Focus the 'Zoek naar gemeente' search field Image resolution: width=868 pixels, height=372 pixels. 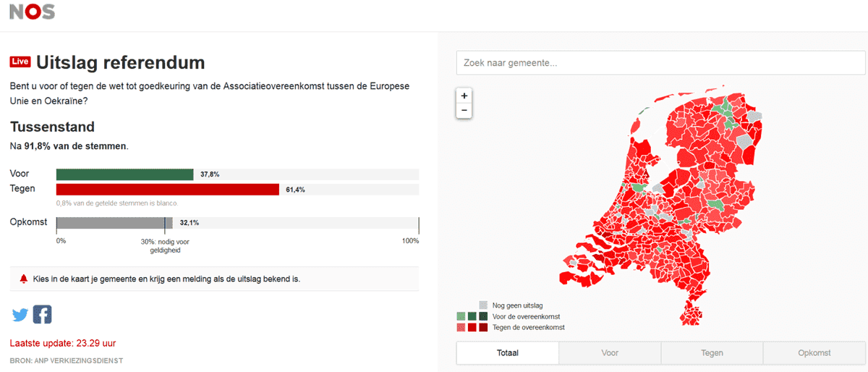pos(660,63)
